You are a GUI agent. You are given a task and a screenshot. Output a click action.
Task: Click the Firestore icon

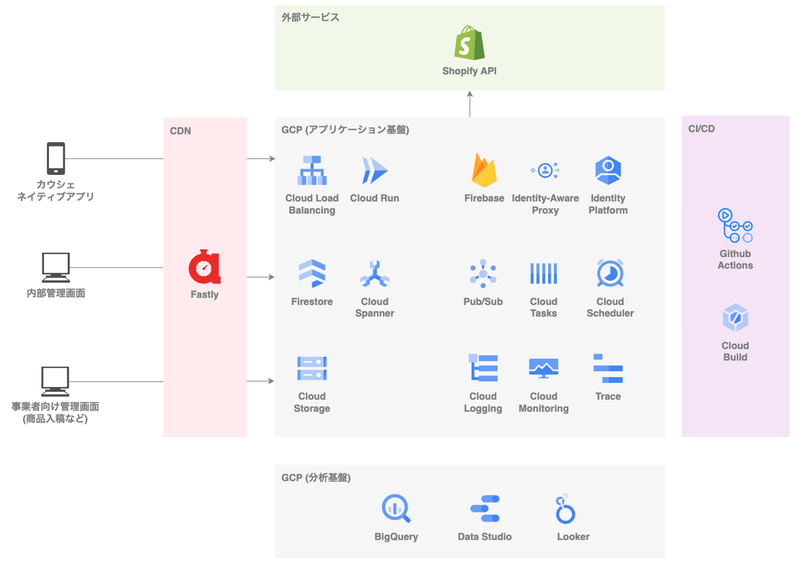[x=312, y=274]
